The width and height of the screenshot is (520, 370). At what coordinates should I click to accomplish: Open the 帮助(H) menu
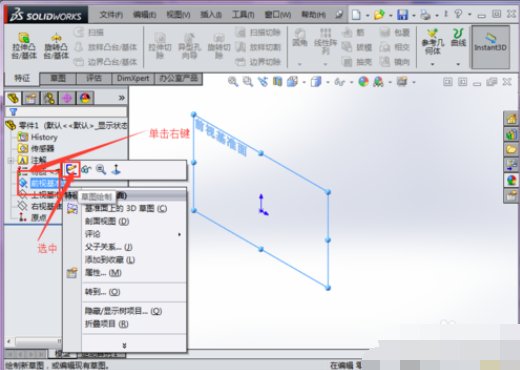(x=313, y=15)
